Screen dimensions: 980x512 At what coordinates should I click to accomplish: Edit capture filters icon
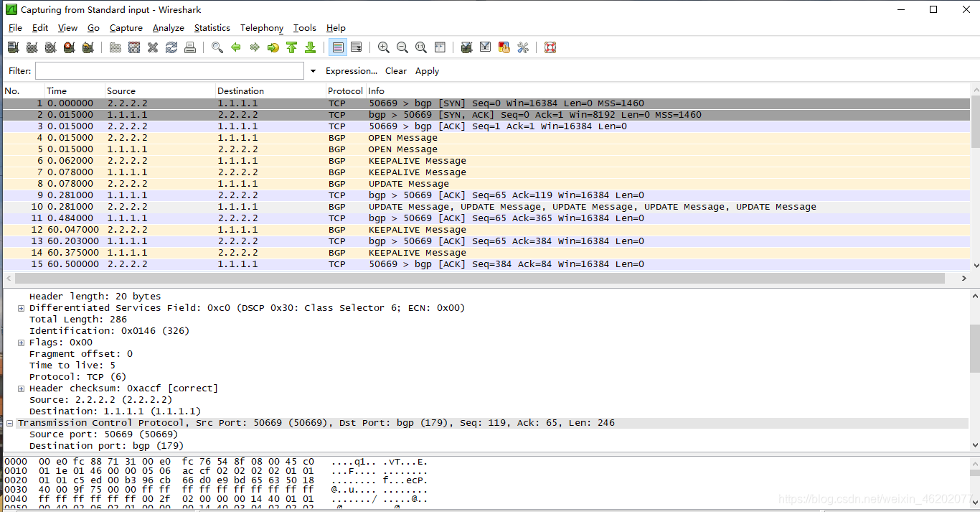(x=467, y=47)
